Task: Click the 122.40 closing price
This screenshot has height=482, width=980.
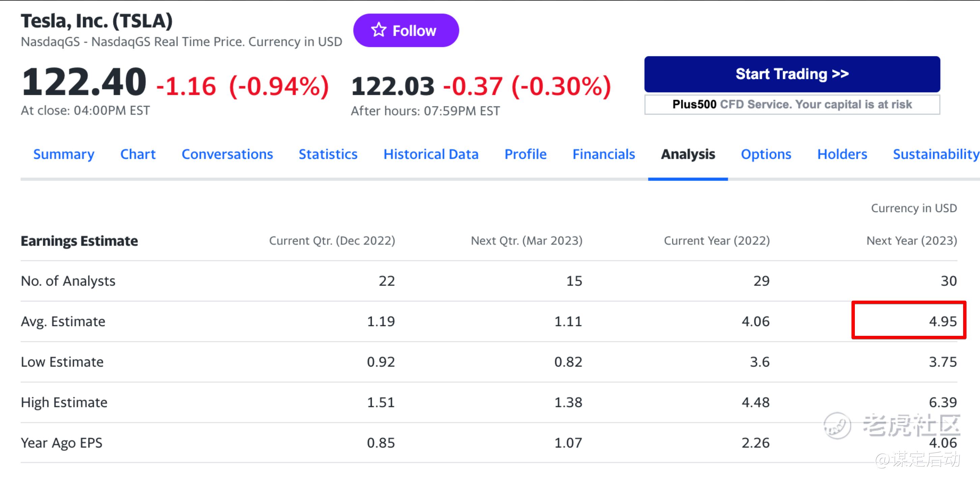Action: pyautogui.click(x=84, y=82)
